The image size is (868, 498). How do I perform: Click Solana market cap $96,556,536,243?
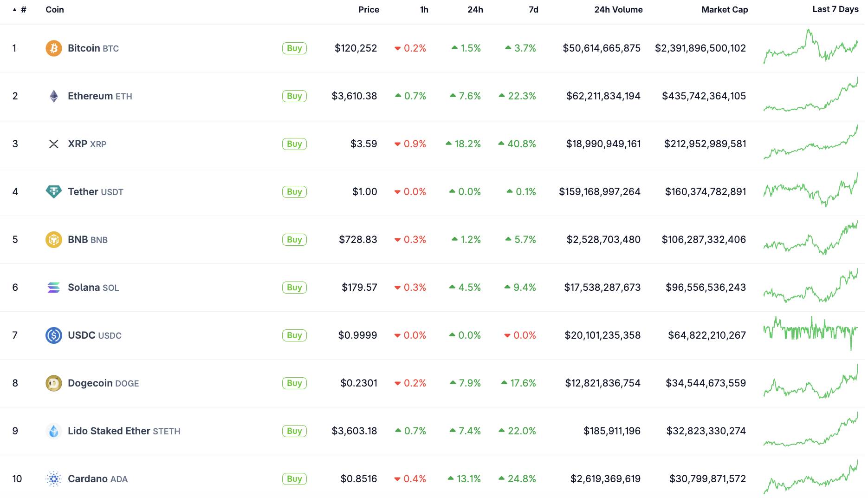pyautogui.click(x=706, y=288)
